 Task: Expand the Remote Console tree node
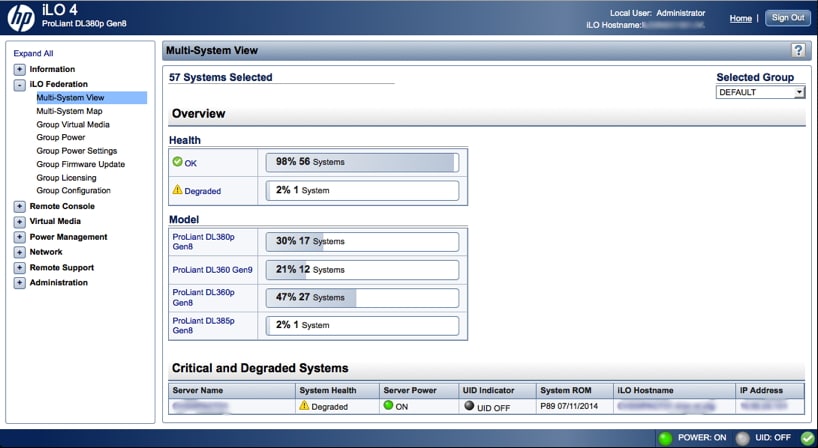click(x=19, y=207)
